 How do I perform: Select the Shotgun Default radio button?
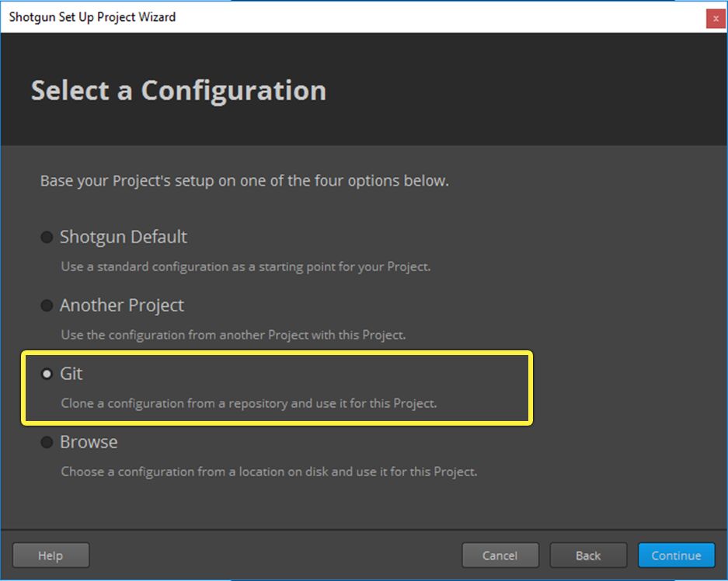(47, 237)
